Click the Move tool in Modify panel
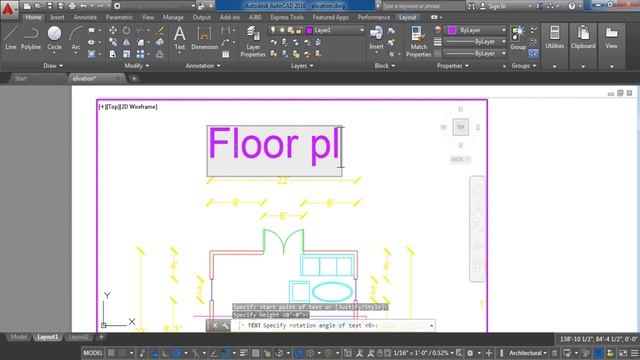The width and height of the screenshot is (640, 360). [113, 30]
